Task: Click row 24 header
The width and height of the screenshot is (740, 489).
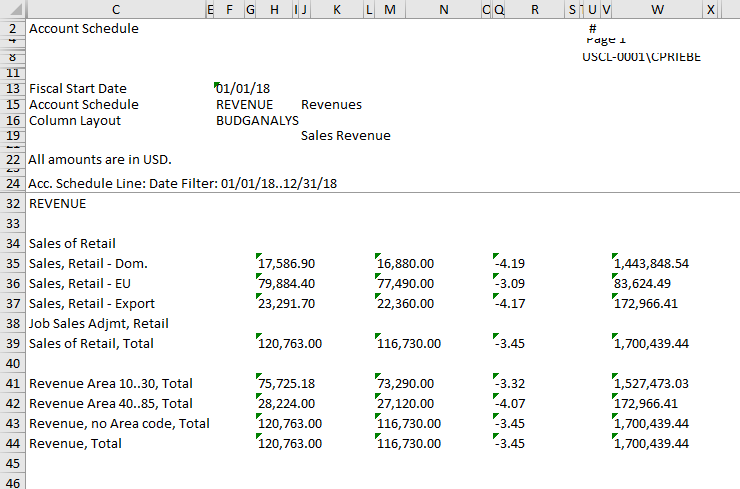Action: coord(12,184)
